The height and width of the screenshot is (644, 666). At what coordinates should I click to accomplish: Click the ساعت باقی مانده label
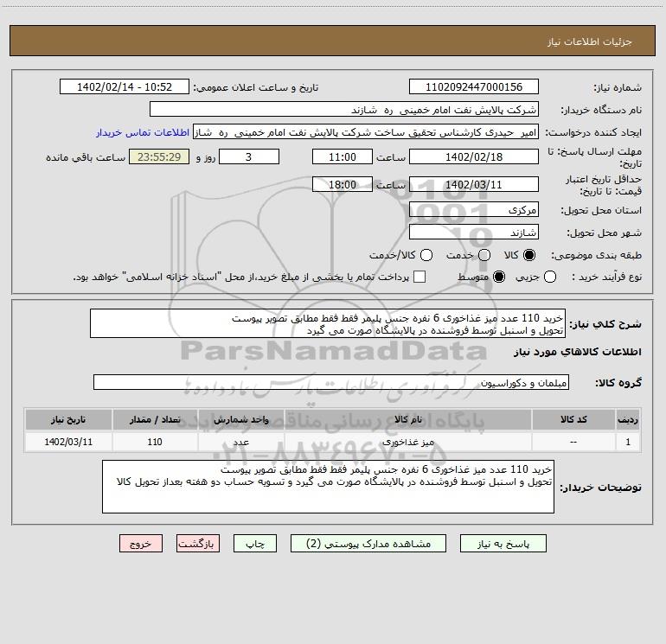point(86,157)
